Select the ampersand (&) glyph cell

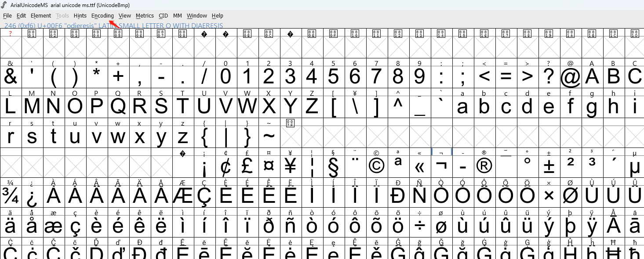tap(11, 77)
